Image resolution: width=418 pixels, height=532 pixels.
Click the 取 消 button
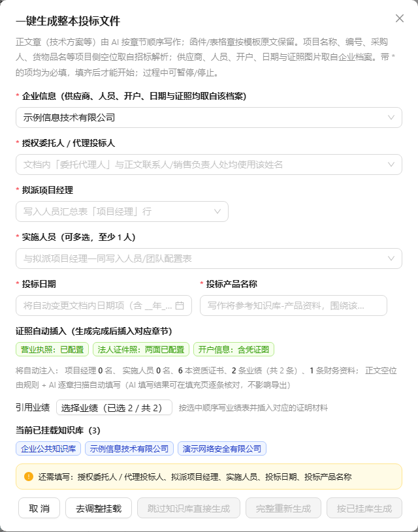[x=39, y=509]
